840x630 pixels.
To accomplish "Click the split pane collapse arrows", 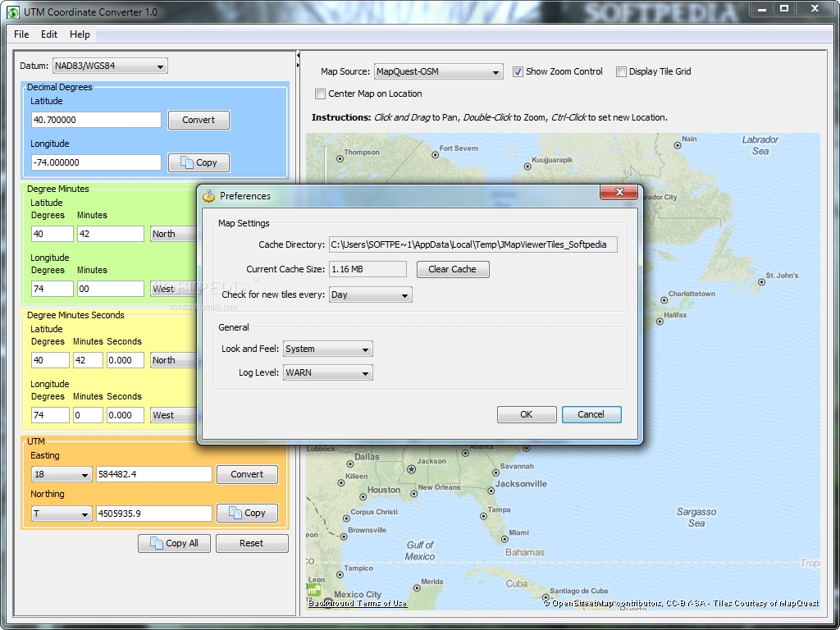I will [298, 59].
